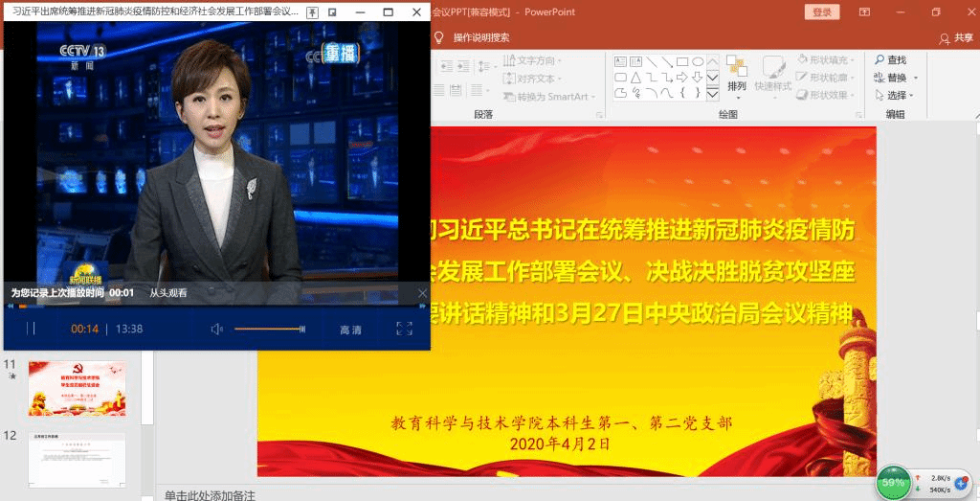
Task: Expand the 替换 replace dropdown
Action: 915,78
